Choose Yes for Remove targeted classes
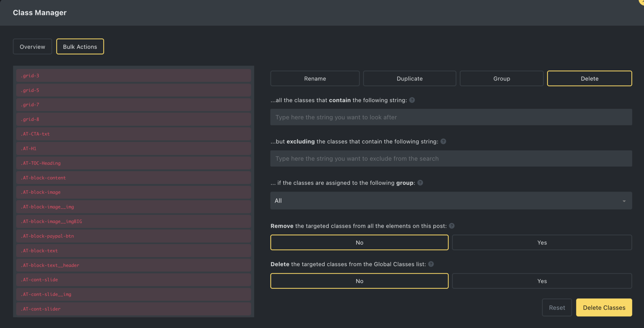The height and width of the screenshot is (328, 644). pos(542,243)
